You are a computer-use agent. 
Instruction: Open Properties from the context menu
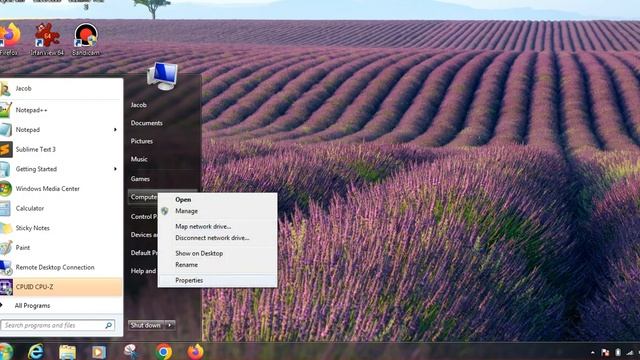point(218,280)
